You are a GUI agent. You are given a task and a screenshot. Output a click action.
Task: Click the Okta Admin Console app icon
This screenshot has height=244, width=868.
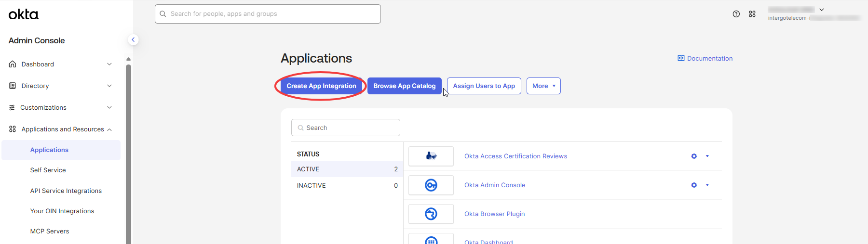tap(431, 185)
